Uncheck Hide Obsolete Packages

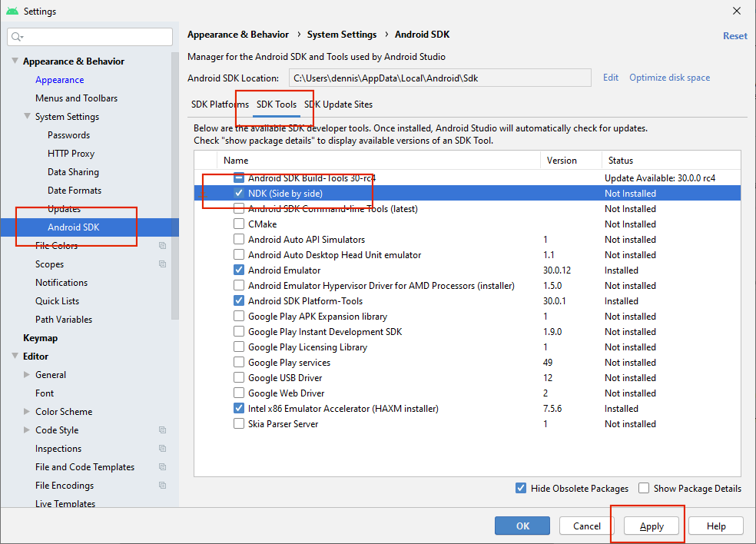click(x=521, y=488)
